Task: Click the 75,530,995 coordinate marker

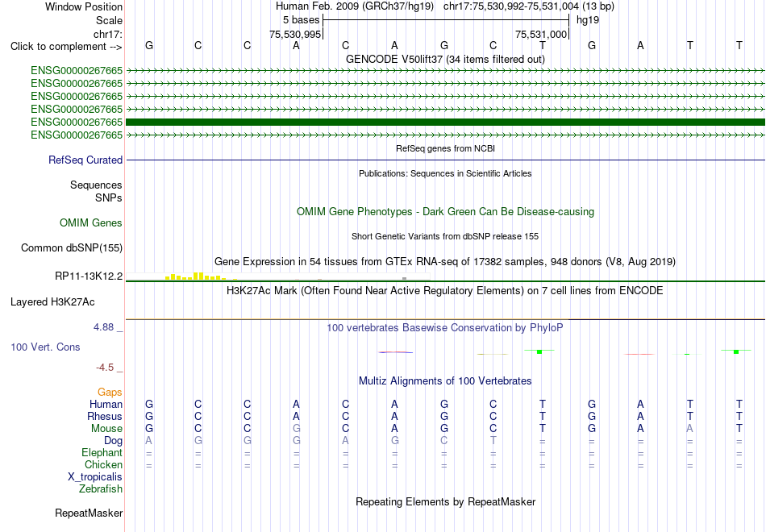Action: (x=295, y=34)
